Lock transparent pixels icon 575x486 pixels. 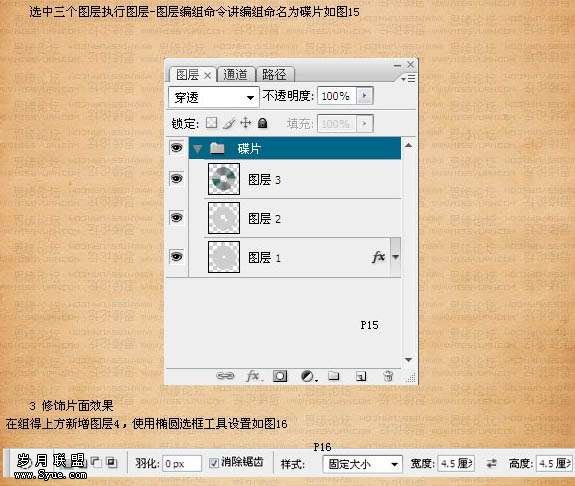(x=211, y=123)
